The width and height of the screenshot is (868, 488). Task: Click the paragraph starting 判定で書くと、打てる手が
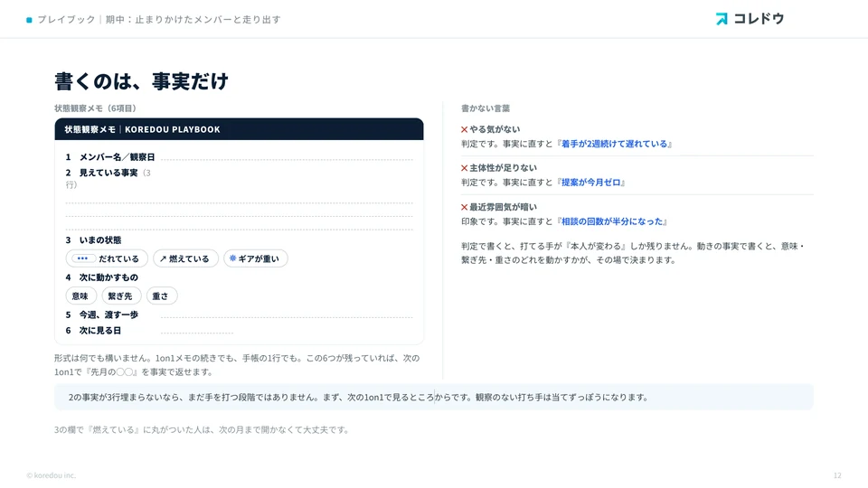633,253
